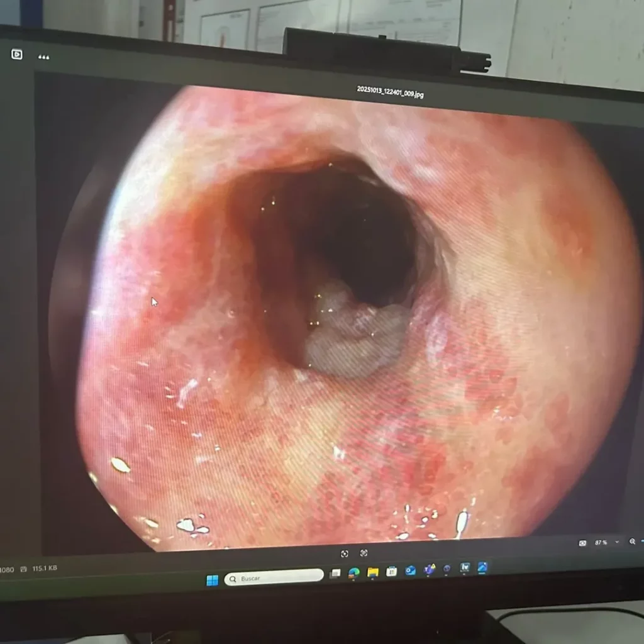The height and width of the screenshot is (644, 644).
Task: Open the Windows Start menu
Action: click(213, 580)
